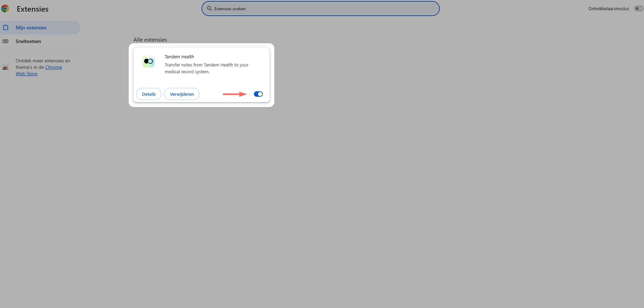Click the Chrome Web Store rainbow icon
The width and height of the screenshot is (644, 308).
[x=5, y=67]
